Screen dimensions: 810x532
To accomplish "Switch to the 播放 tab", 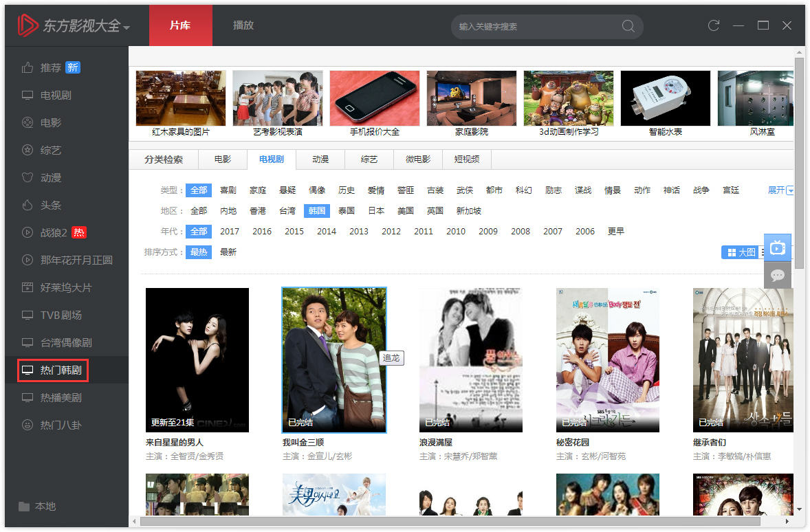I will (243, 25).
